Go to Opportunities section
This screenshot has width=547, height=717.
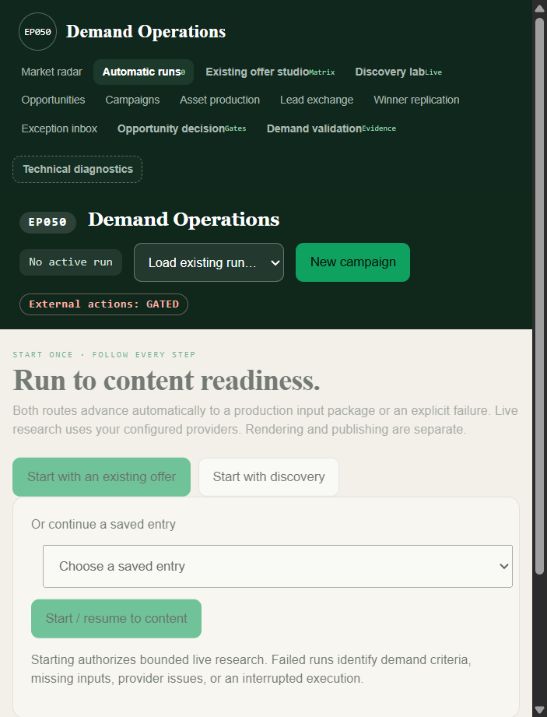point(53,100)
